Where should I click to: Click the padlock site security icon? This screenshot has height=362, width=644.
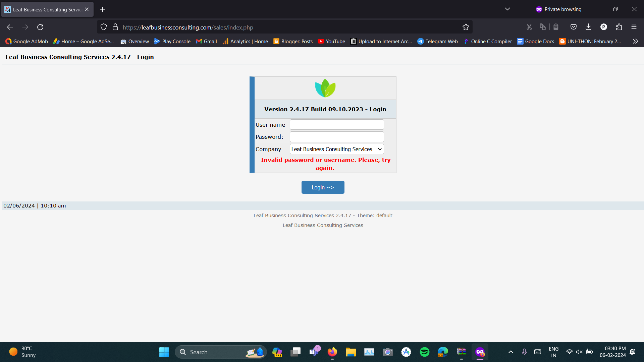click(115, 27)
